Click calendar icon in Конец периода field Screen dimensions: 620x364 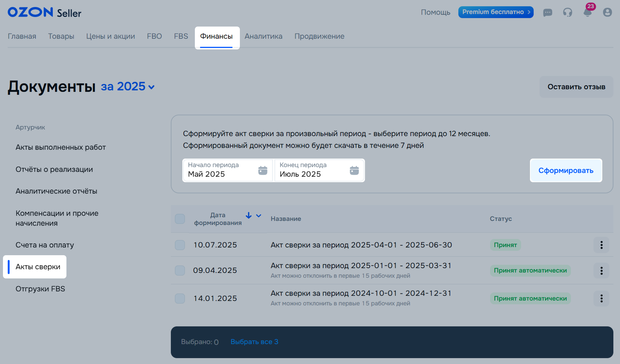[354, 170]
